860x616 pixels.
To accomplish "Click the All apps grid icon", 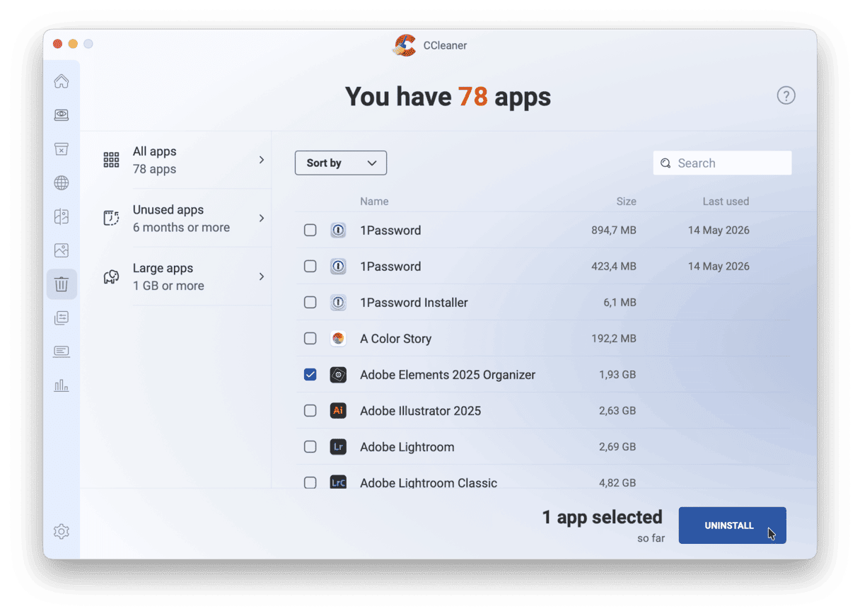I will pyautogui.click(x=111, y=160).
